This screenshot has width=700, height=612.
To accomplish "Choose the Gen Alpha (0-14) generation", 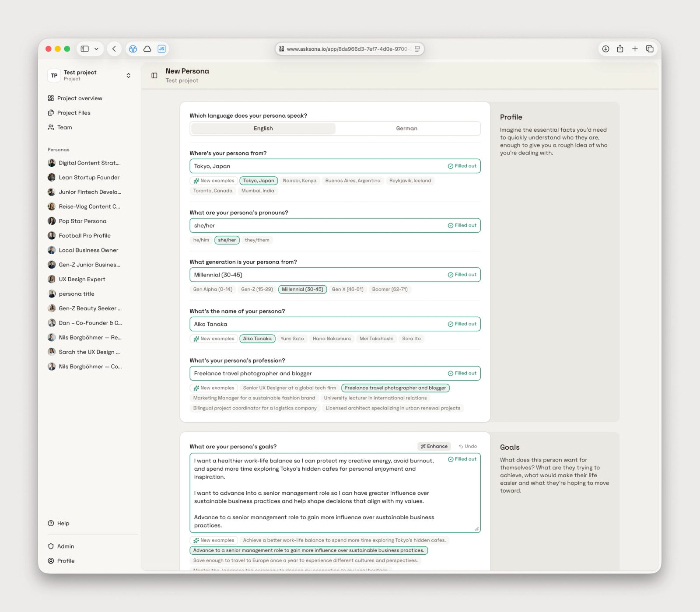I will [x=213, y=290].
